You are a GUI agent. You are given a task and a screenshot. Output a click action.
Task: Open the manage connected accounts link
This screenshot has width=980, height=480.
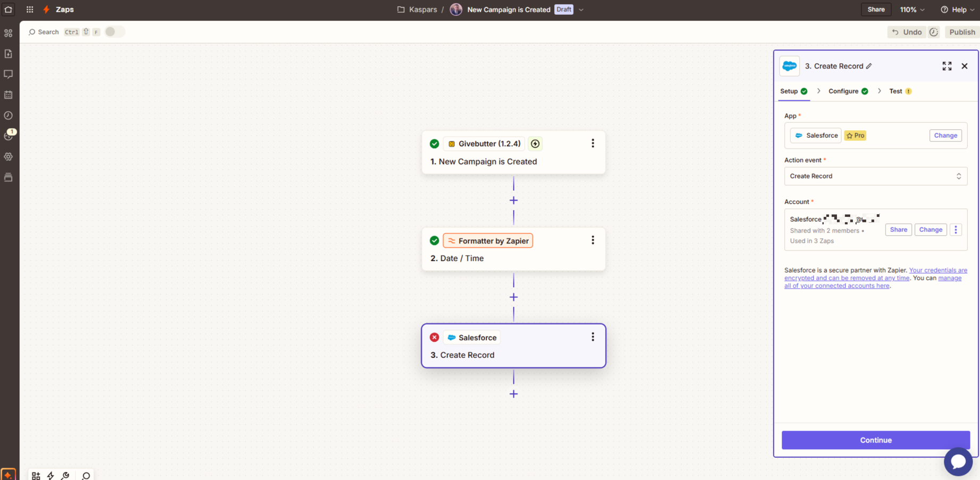point(873,282)
